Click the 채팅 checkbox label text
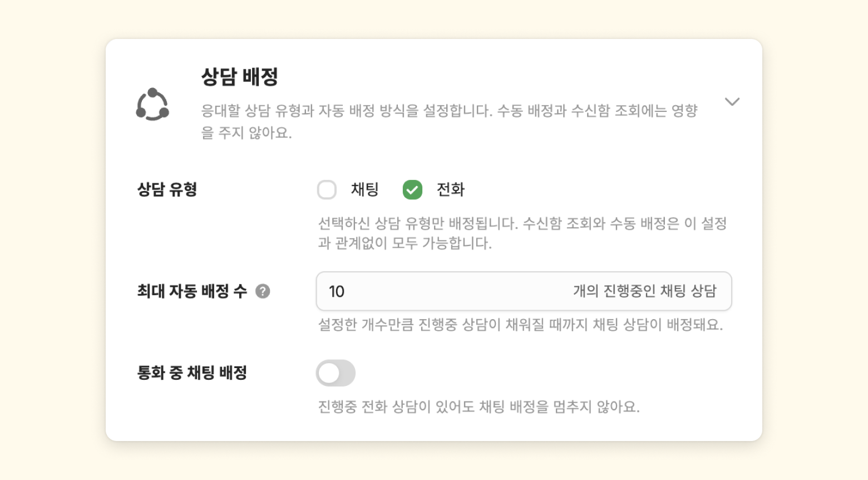Viewport: 868px width, 480px height. (364, 190)
